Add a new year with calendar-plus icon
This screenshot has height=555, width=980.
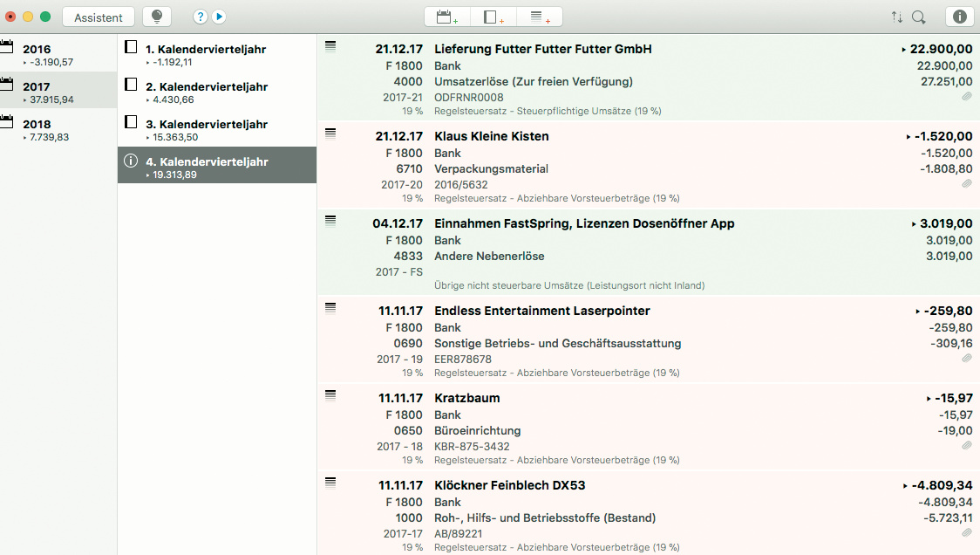(x=447, y=17)
